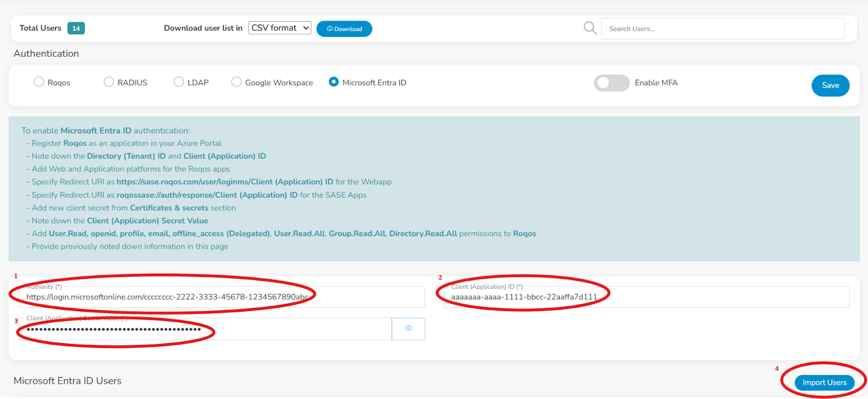Click the 'User.Read, openid, profile' permissions text

point(159,233)
